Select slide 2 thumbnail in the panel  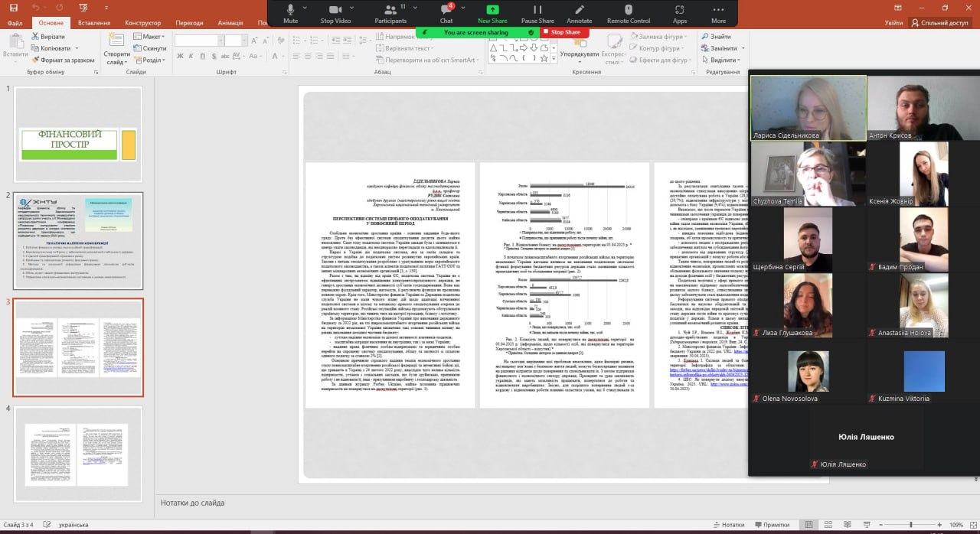pos(78,240)
